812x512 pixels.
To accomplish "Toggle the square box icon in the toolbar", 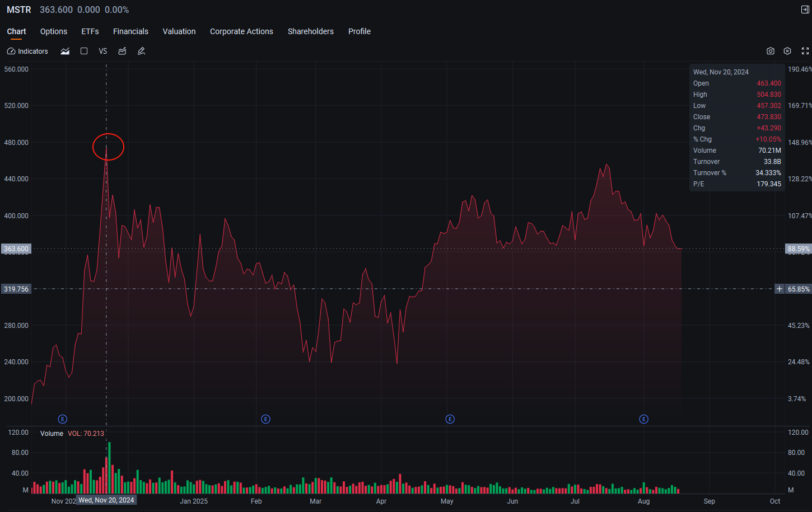I will coord(84,51).
